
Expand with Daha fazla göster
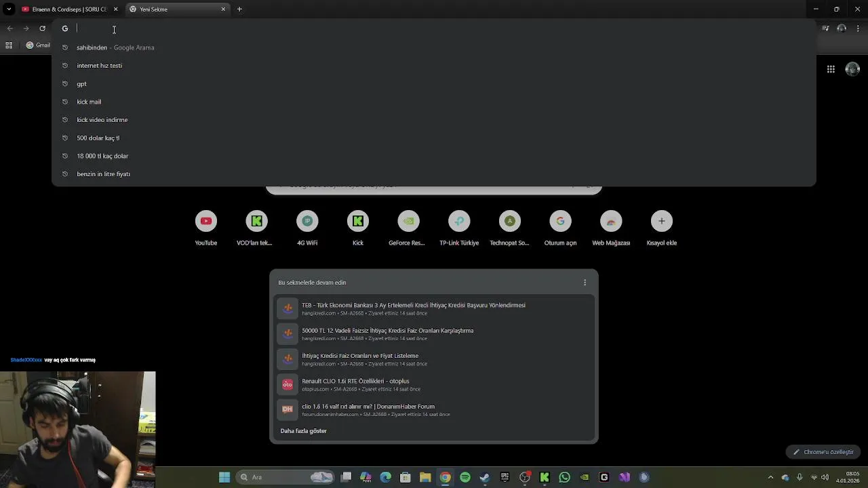[x=303, y=431]
